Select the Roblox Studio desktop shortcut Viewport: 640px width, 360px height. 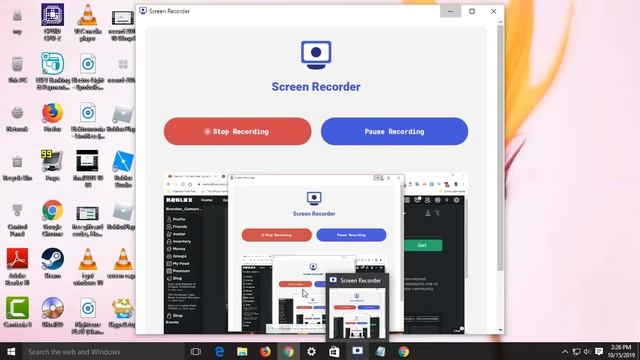[123, 169]
